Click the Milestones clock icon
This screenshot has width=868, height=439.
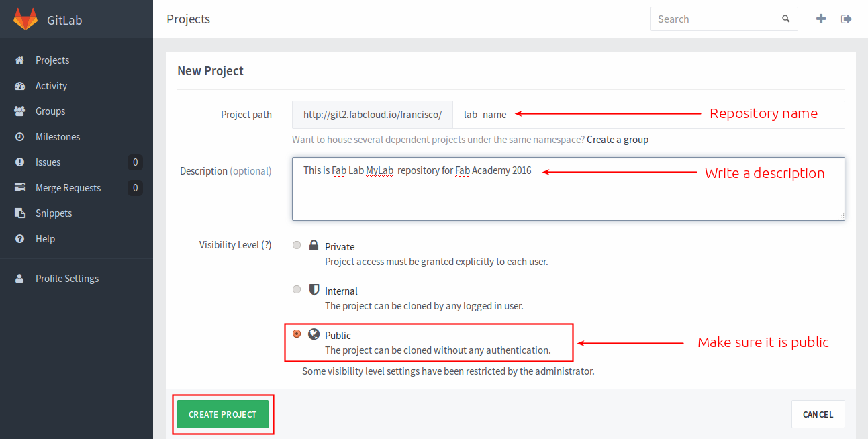point(20,137)
